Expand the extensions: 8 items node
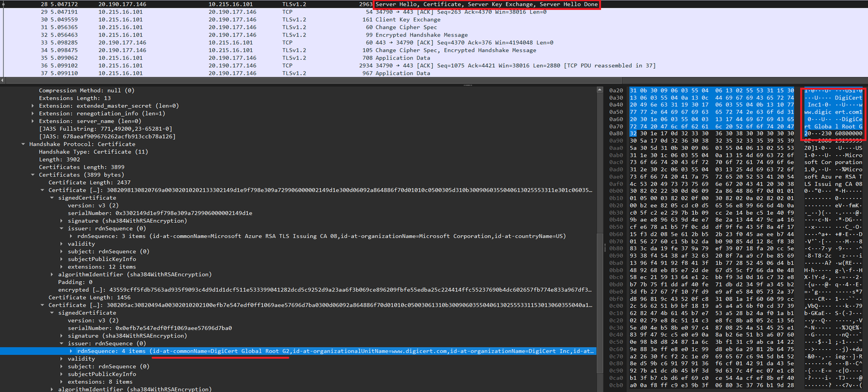Viewport: 868px width, 392px height. [x=60, y=382]
